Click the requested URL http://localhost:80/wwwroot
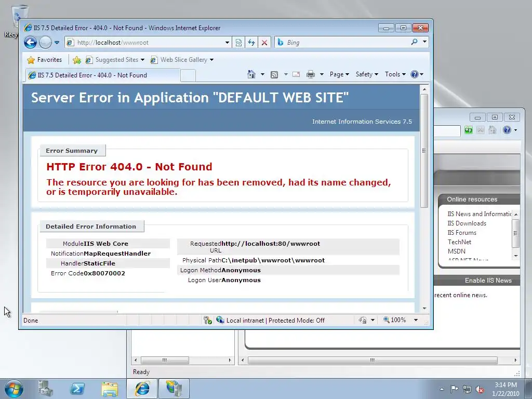 [271, 244]
